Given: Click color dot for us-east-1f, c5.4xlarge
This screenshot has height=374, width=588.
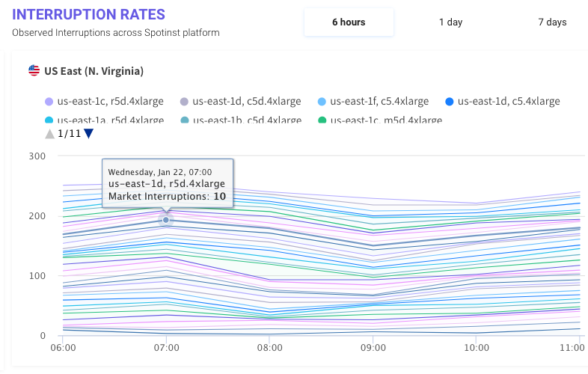Looking at the screenshot, I should (322, 102).
